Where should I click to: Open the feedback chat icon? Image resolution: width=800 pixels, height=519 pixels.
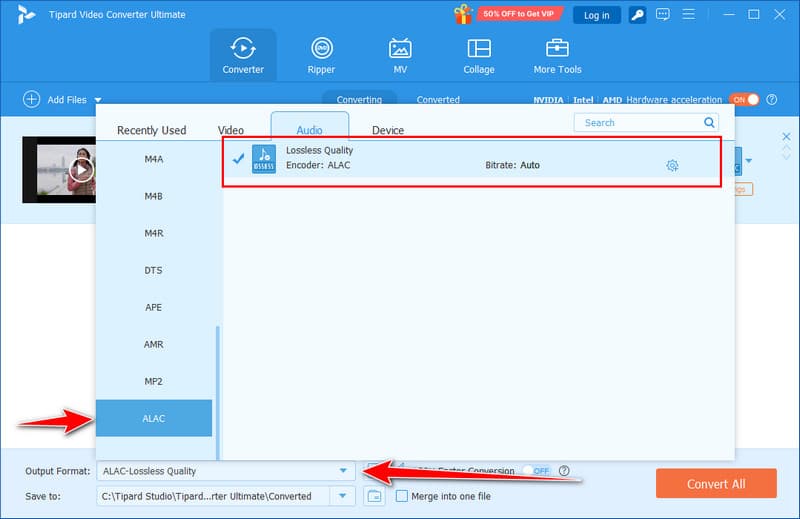pos(663,14)
